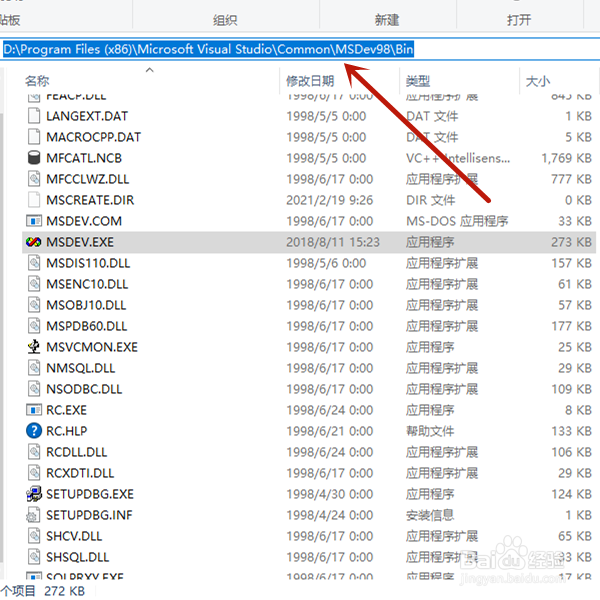Toggle sort direction arrow above 名称
Image resolution: width=600 pixels, height=600 pixels.
150,70
